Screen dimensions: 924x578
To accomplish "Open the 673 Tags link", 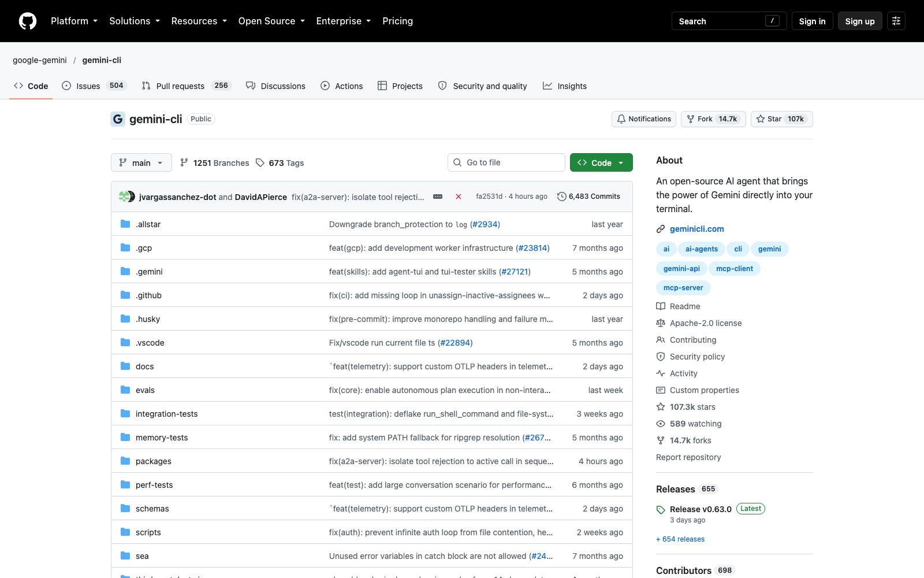I will (x=280, y=163).
